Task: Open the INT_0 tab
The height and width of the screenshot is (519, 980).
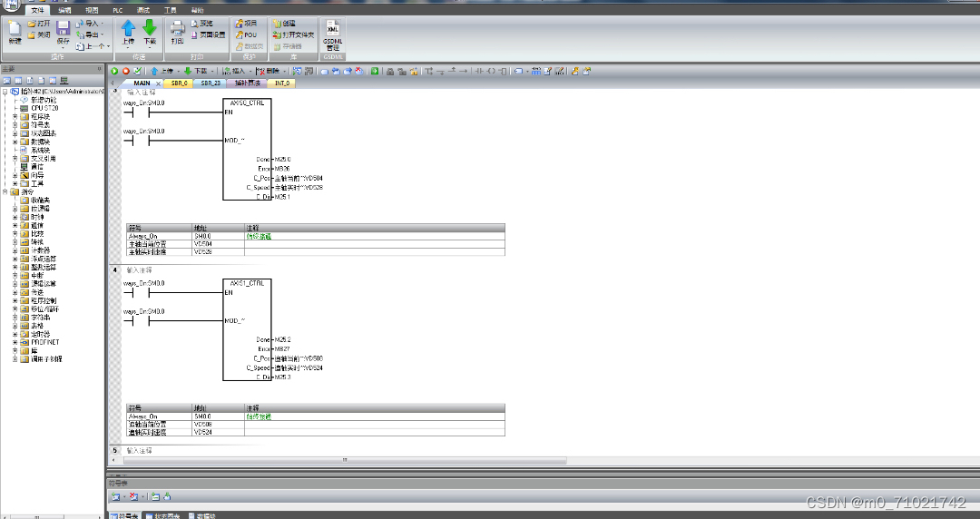Action: point(282,83)
